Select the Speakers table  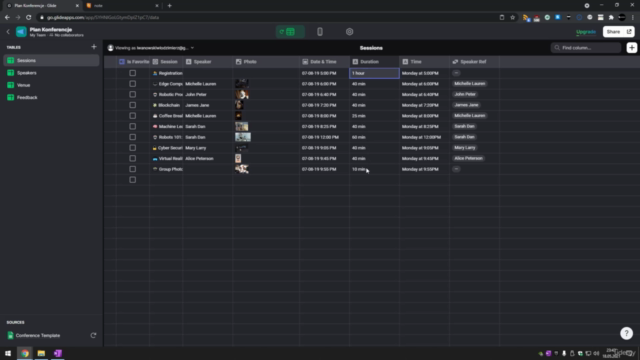(51, 73)
